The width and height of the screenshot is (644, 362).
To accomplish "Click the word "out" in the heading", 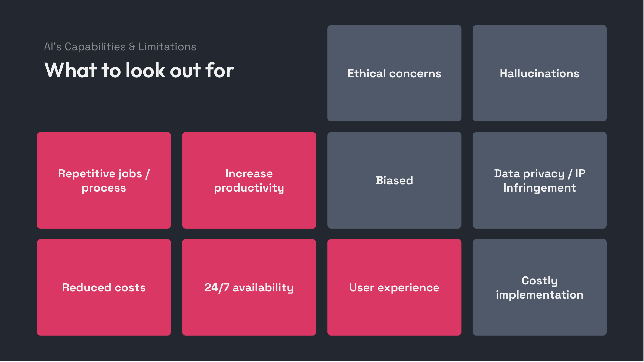I will [185, 70].
